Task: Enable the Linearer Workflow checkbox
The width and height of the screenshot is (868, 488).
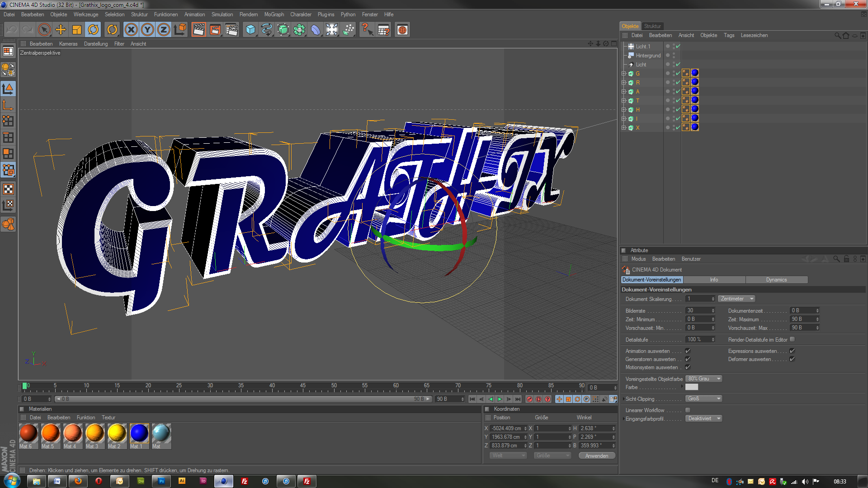Action: (x=688, y=410)
